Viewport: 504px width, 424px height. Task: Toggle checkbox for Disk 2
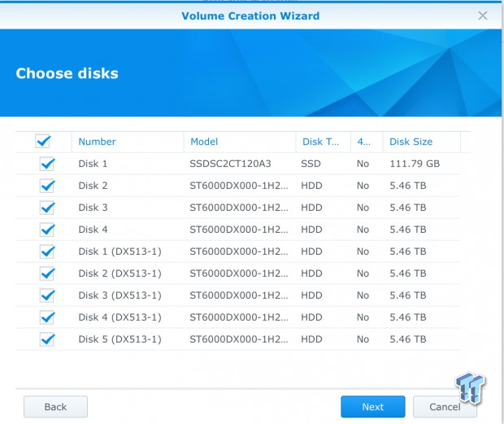point(47,186)
